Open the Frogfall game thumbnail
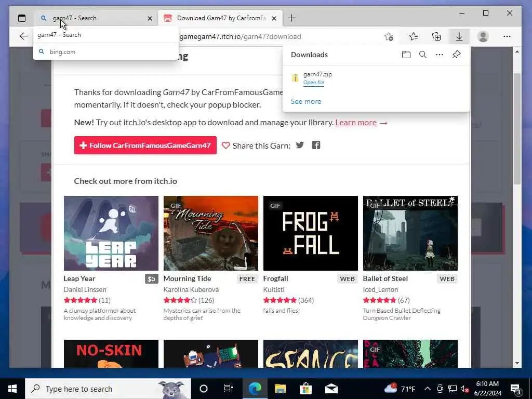Viewport: 532px width, 399px height. tap(311, 233)
